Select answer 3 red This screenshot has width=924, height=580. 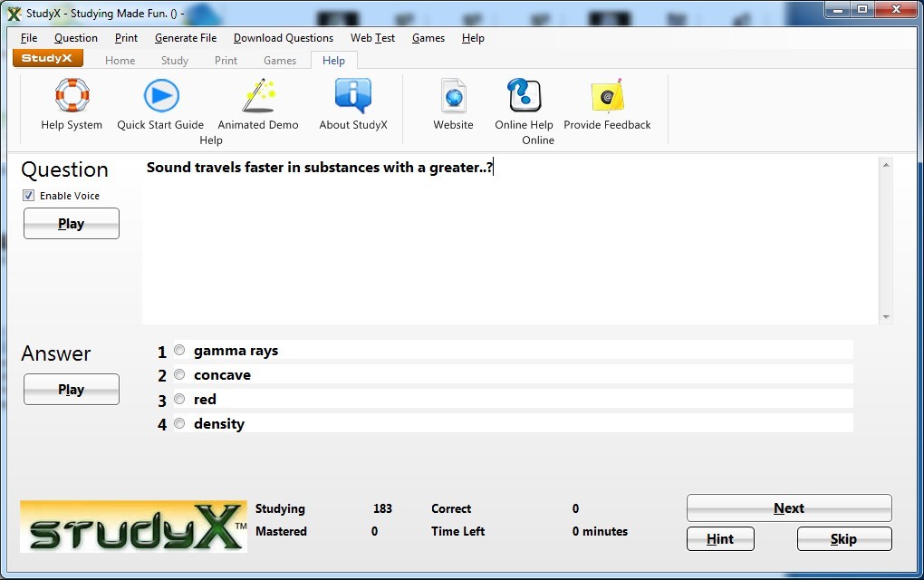pos(179,399)
